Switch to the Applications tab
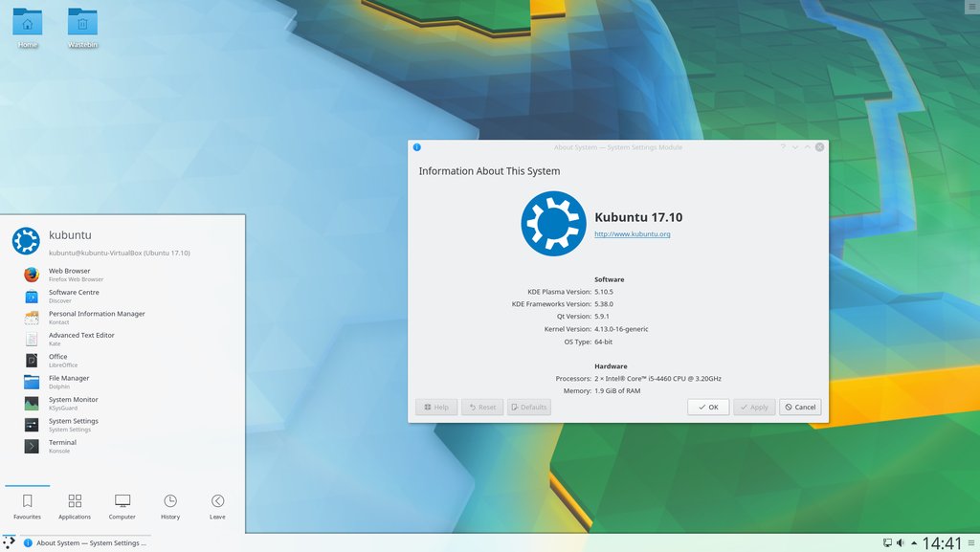Image resolution: width=980 pixels, height=552 pixels. coord(75,506)
